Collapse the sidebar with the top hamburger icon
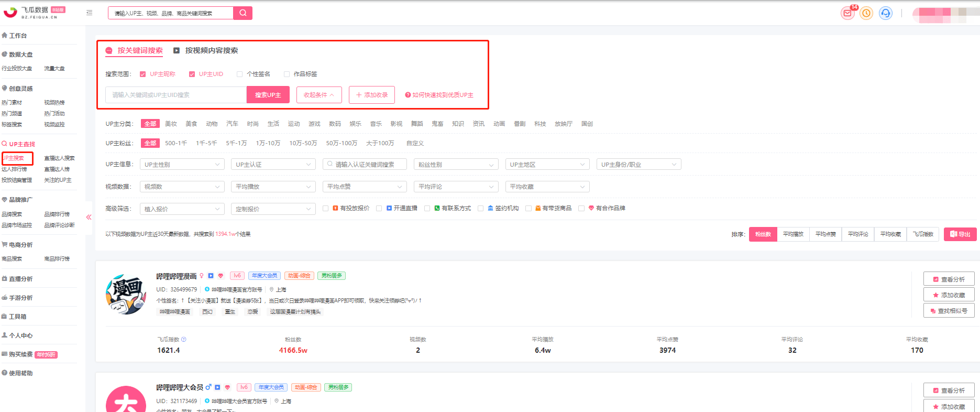The height and width of the screenshot is (412, 980). tap(90, 13)
